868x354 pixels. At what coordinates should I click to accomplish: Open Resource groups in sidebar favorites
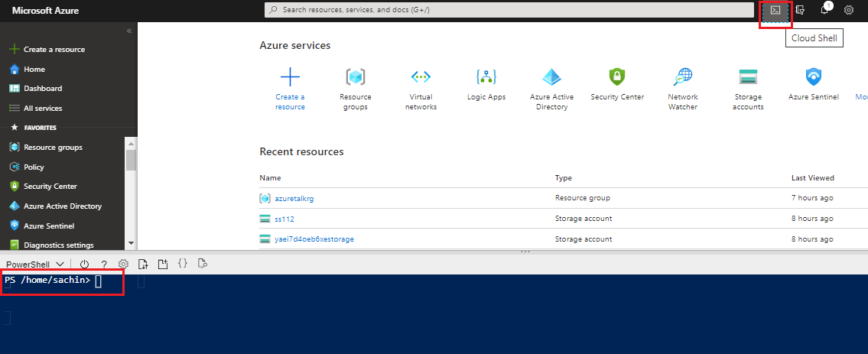tap(53, 147)
